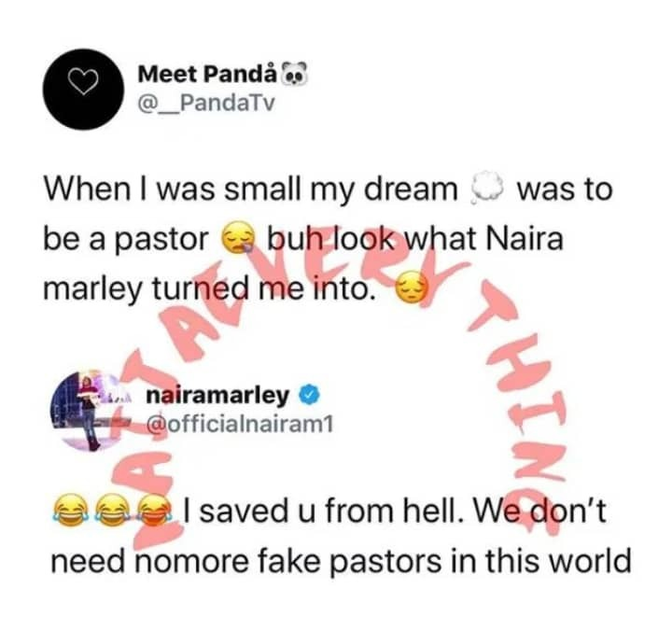Screen dimensions: 672x617
Task: Select the thought bubble emoji after dream
Action: click(x=487, y=188)
